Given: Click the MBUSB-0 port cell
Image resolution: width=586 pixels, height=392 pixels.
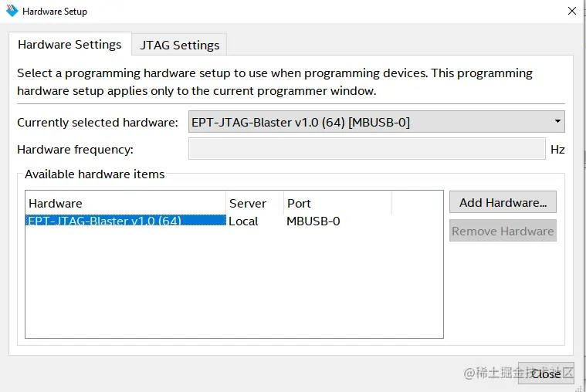Looking at the screenshot, I should (x=313, y=221).
